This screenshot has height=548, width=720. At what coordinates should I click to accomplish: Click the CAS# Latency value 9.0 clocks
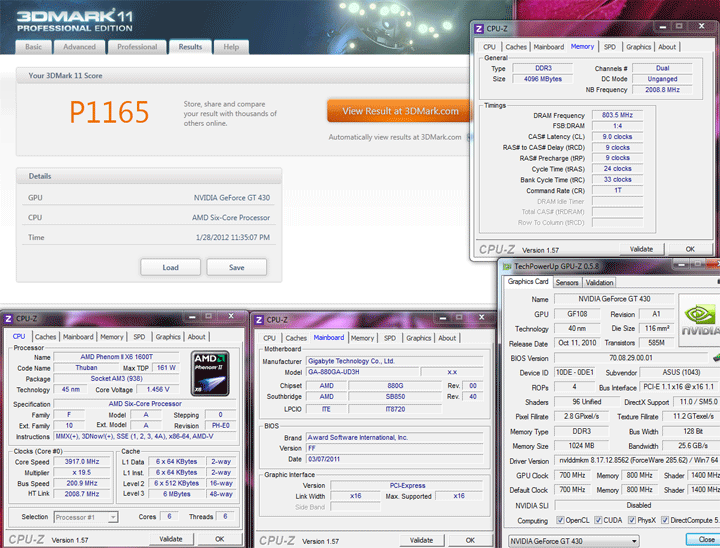tap(617, 137)
